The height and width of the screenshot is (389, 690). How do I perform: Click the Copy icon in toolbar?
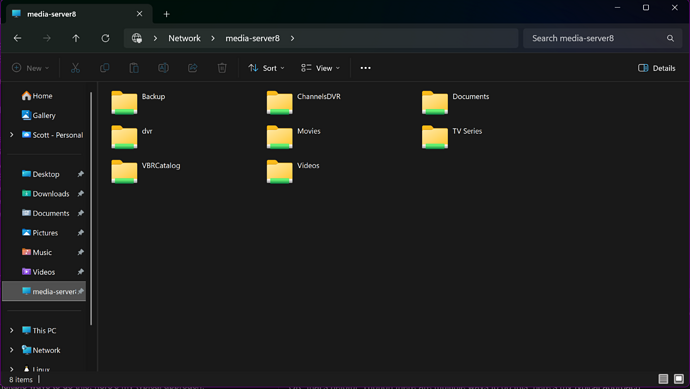click(105, 68)
